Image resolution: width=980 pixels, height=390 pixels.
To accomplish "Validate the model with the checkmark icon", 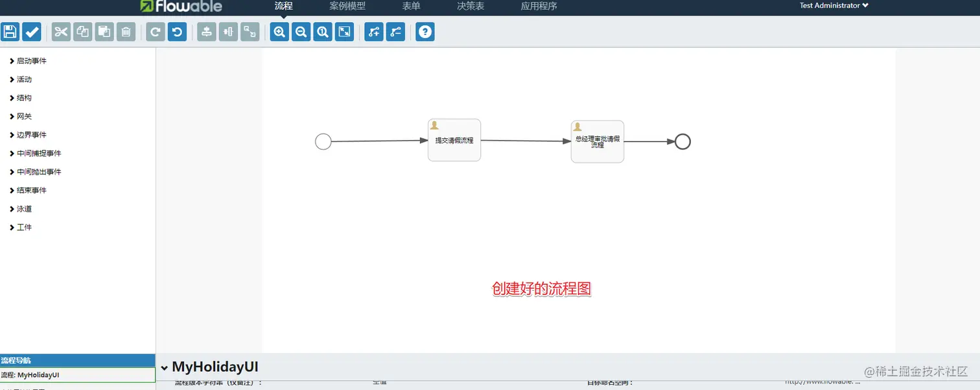I will click(32, 32).
